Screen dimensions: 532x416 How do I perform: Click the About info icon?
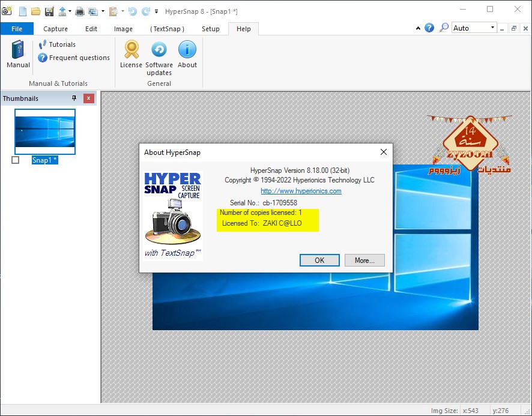(x=187, y=54)
